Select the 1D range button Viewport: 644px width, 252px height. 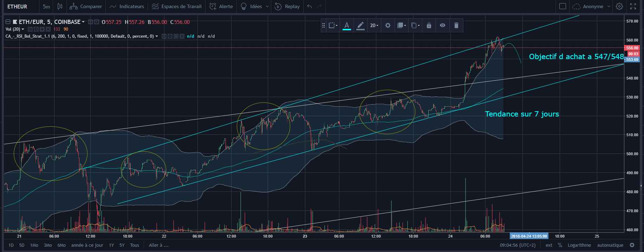pyautogui.click(x=11, y=245)
